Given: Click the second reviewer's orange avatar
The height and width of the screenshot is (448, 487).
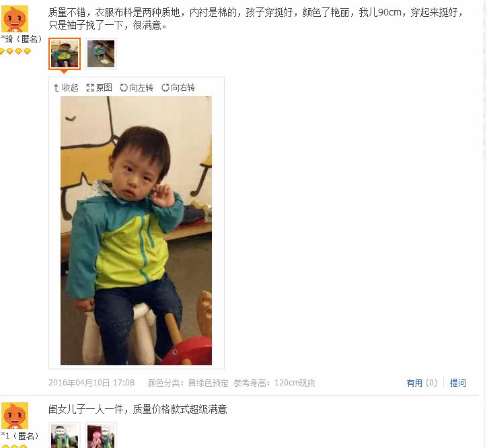Looking at the screenshot, I should coord(15,416).
